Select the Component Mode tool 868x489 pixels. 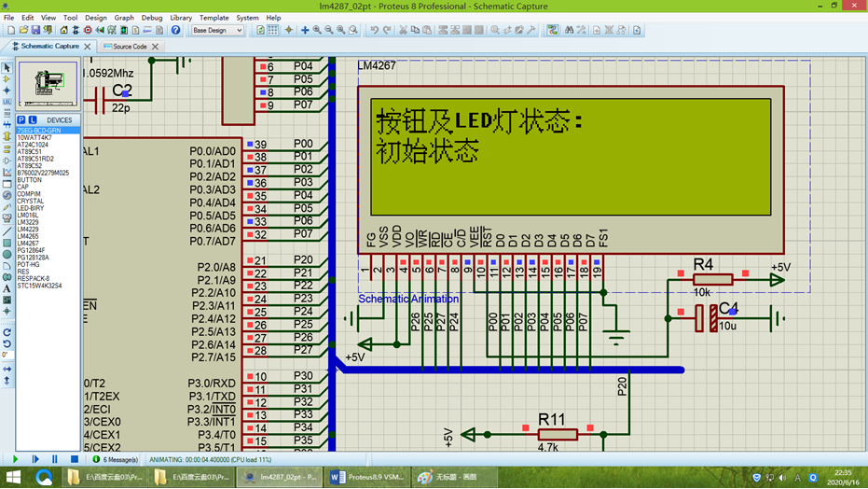[7, 79]
